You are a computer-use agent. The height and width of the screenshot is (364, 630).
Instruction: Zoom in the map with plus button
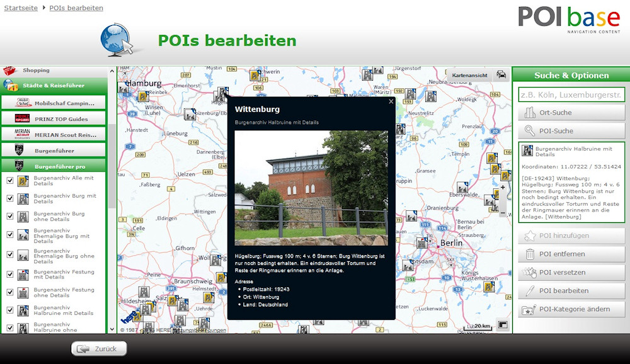[x=502, y=188]
